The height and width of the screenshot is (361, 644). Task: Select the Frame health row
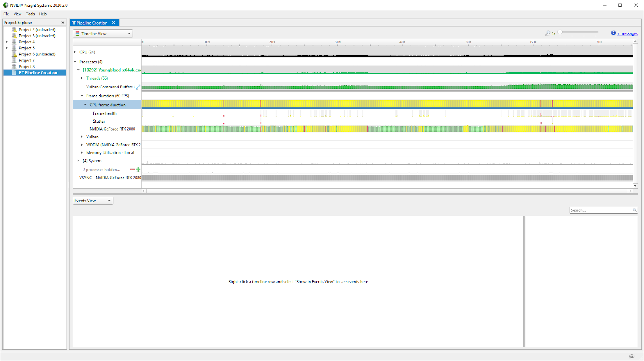tap(105, 113)
